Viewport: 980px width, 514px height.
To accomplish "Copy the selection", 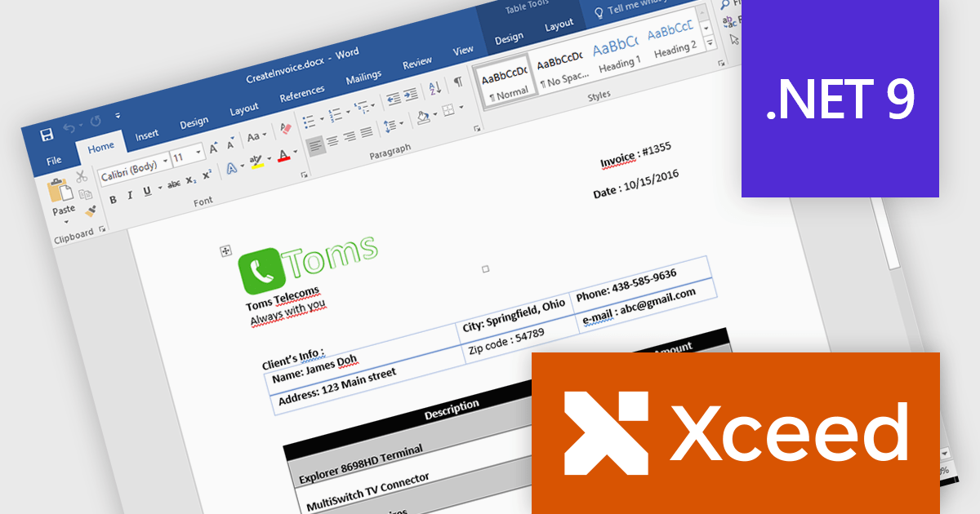I will tap(85, 194).
